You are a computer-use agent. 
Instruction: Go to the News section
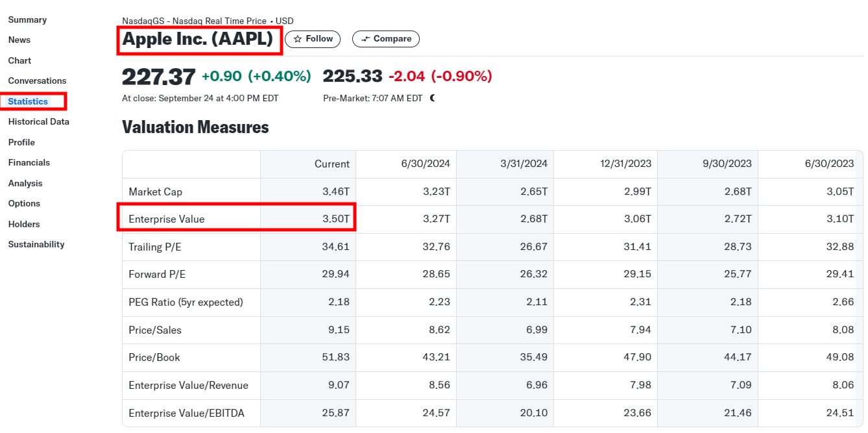(x=19, y=40)
